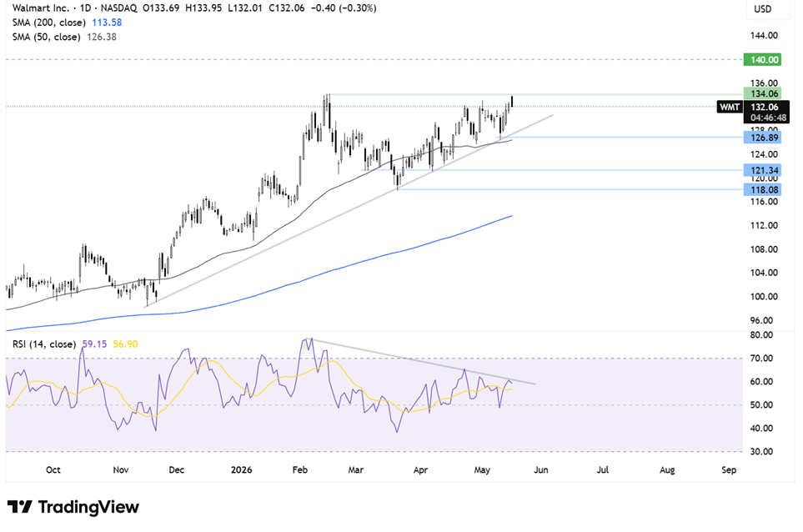
Task: Click the 116.00 price scale label
Action: 764,202
